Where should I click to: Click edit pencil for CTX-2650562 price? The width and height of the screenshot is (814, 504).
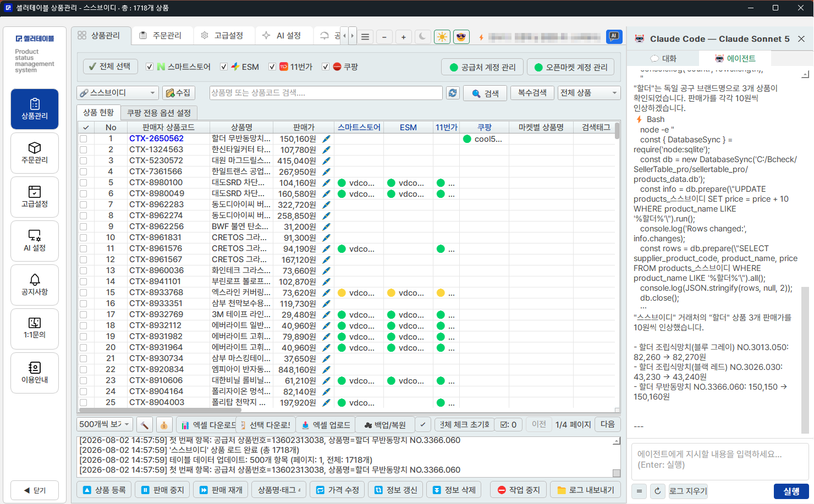point(326,139)
